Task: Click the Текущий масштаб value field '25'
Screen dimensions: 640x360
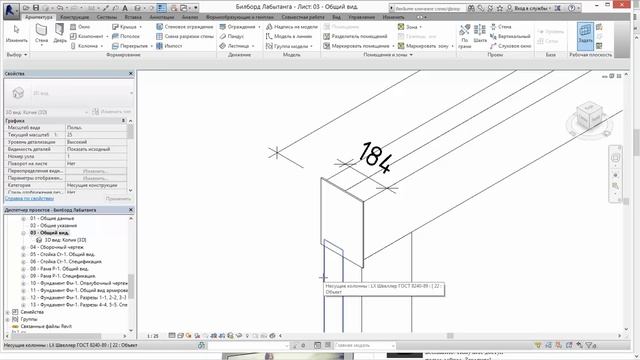Action: coord(96,135)
